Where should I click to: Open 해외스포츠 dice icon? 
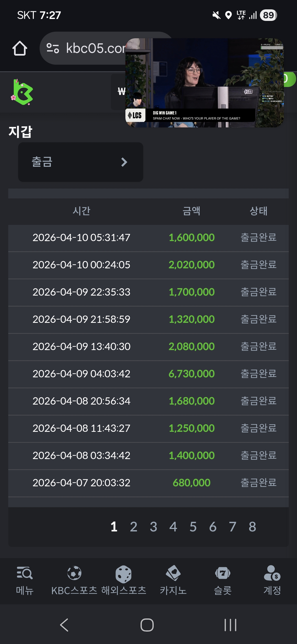pos(123,574)
